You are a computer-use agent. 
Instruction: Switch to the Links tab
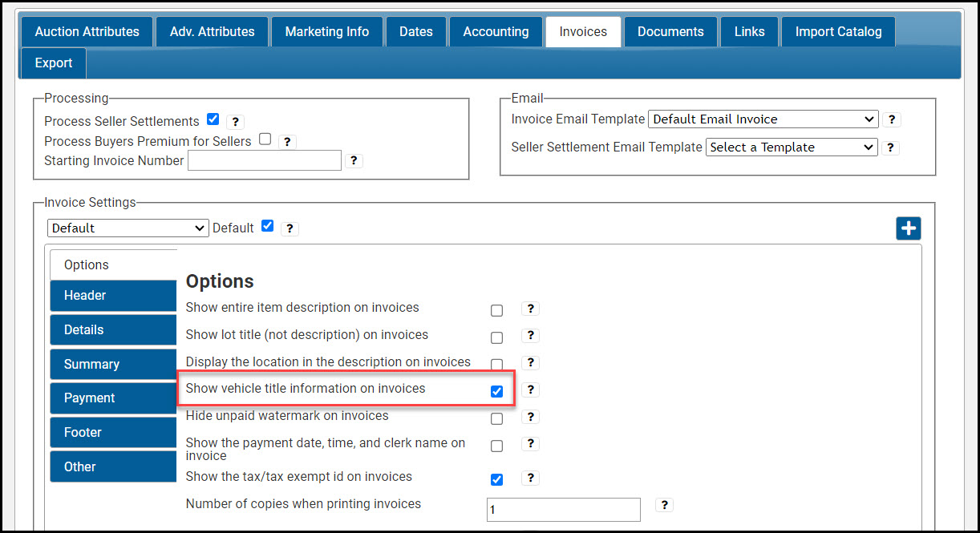[749, 32]
